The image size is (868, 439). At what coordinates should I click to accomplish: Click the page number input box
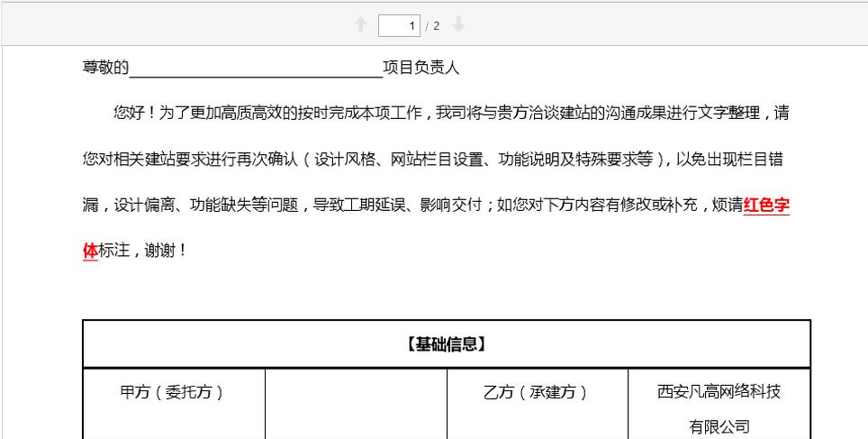[401, 25]
